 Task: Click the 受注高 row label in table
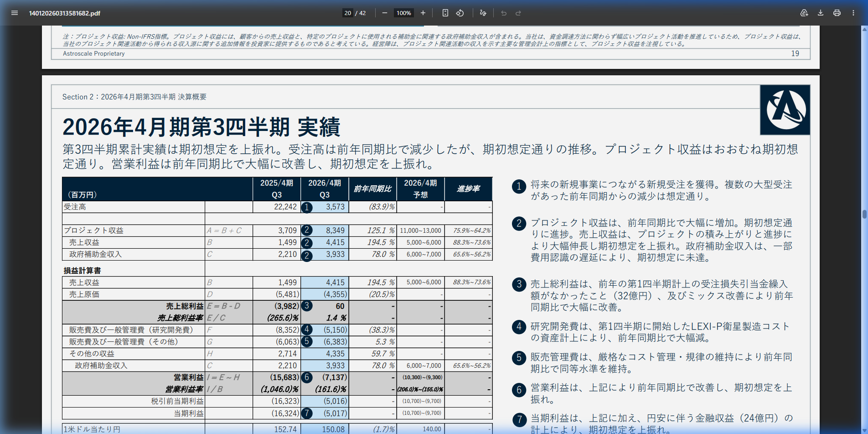pyautogui.click(x=75, y=207)
